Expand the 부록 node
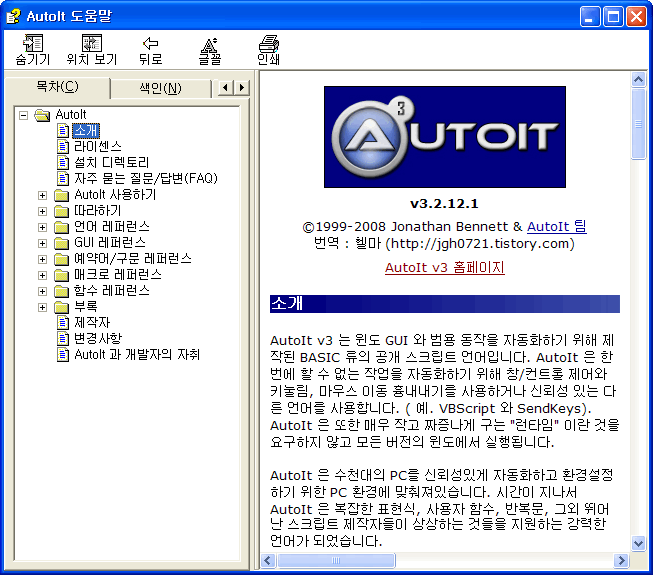The height and width of the screenshot is (575, 653). (42, 307)
